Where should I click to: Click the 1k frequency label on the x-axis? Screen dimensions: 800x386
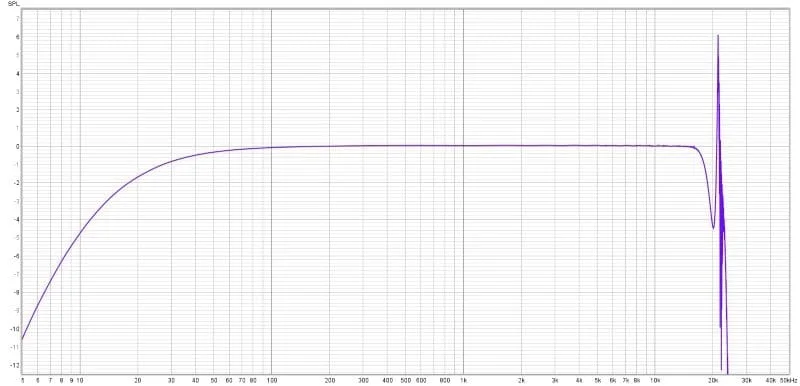pyautogui.click(x=463, y=380)
